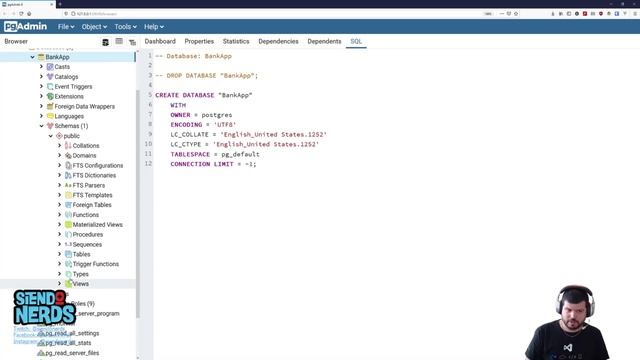Collapse the Schemas (1) node
Screen dimensions: 640x360
click(41, 126)
